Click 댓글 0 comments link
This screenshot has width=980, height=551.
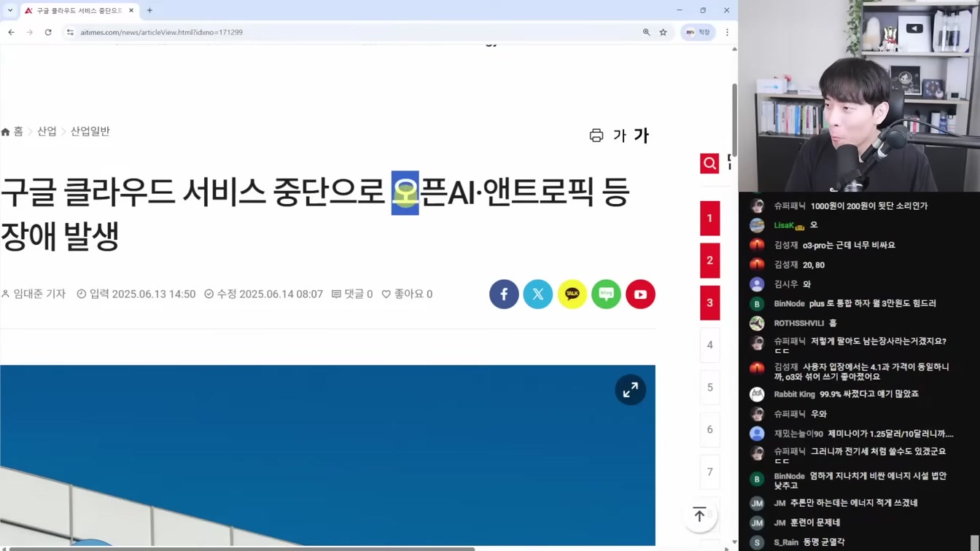click(352, 294)
